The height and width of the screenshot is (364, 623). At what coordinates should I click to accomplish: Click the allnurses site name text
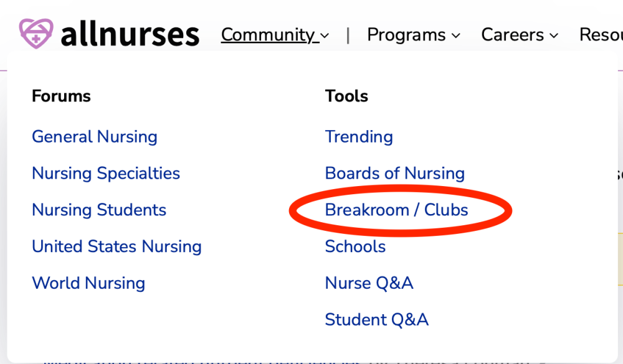click(130, 35)
